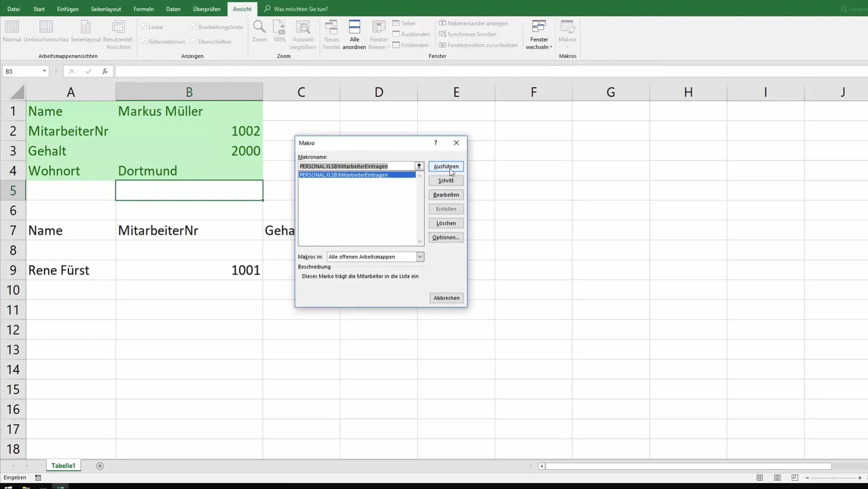Image resolution: width=868 pixels, height=489 pixels.
Task: Click the zoom out minus in status bar
Action: (x=807, y=478)
